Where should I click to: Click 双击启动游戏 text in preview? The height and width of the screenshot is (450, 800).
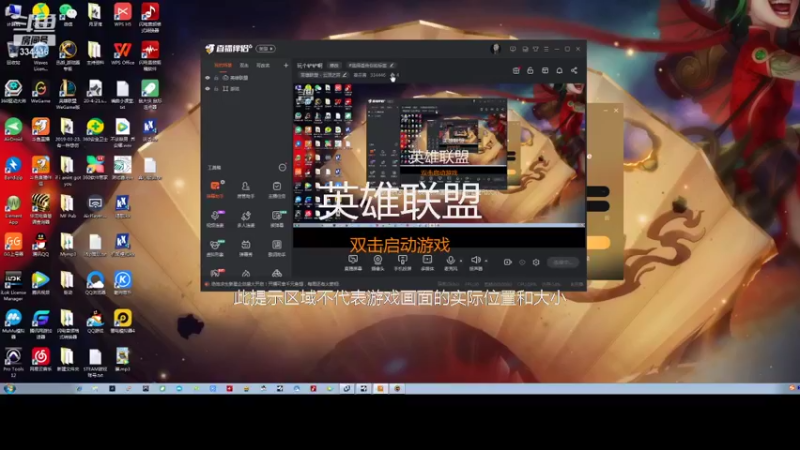pos(400,245)
